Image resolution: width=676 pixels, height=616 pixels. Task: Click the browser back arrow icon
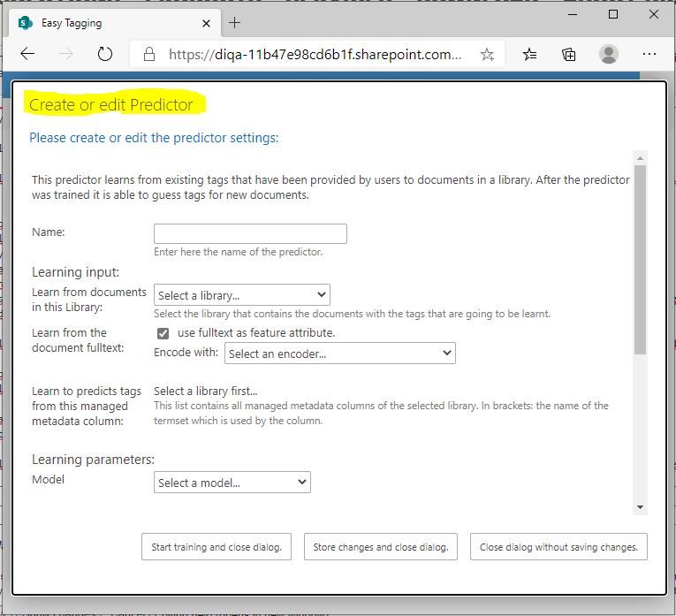click(27, 54)
